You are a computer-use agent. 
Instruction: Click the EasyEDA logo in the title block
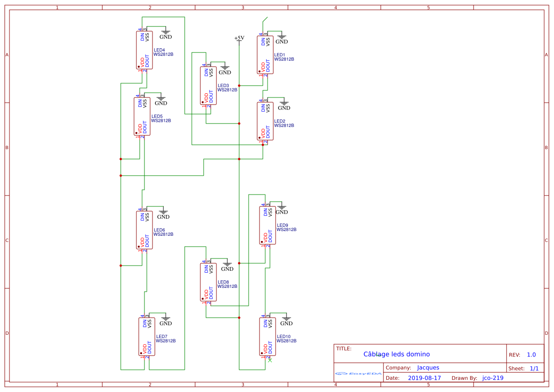(357, 374)
